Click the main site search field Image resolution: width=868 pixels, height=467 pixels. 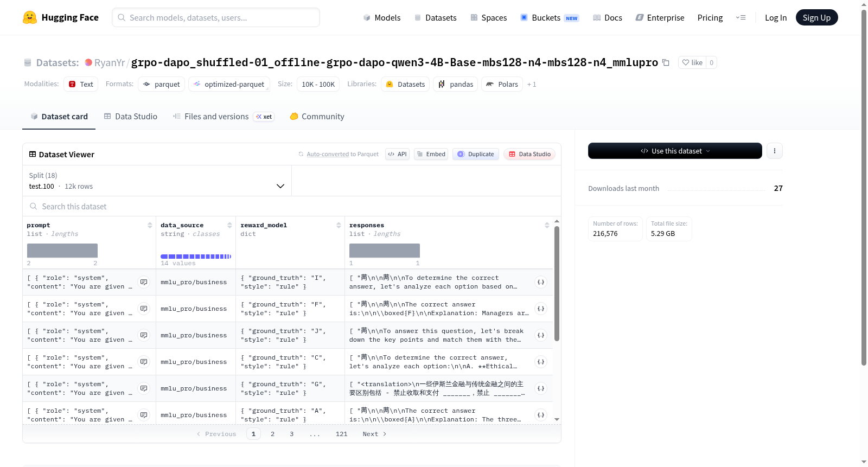(216, 17)
